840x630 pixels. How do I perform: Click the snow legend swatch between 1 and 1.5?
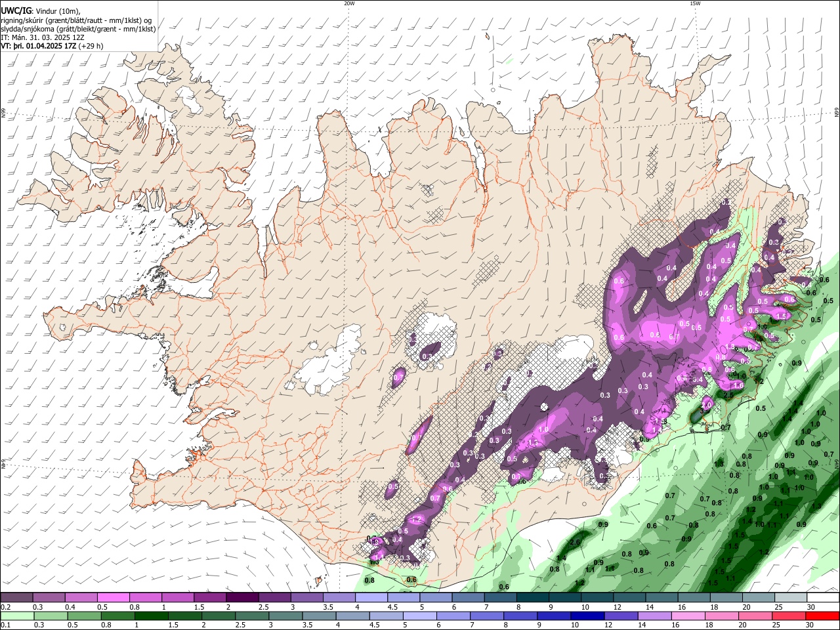pos(177,597)
